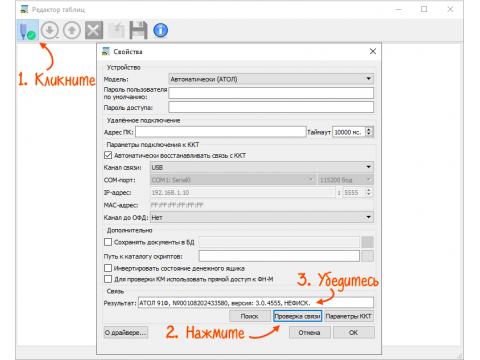
Task: Maximize the Редактор таблиц window
Action: click(x=424, y=9)
